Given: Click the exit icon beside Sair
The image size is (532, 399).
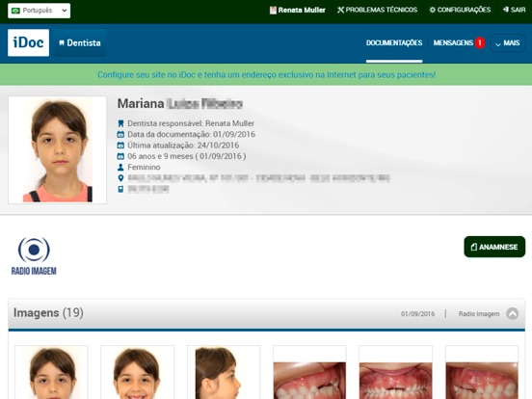Looking at the screenshot, I should point(506,10).
